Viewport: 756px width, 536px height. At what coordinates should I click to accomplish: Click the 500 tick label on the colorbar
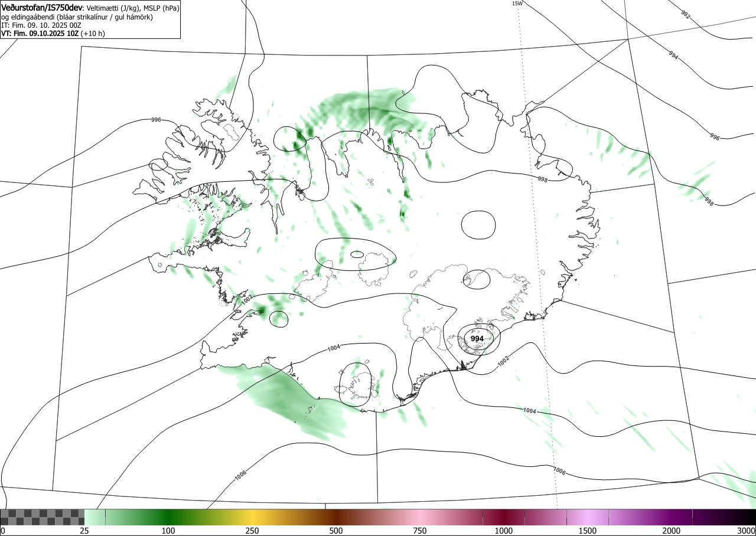point(336,531)
